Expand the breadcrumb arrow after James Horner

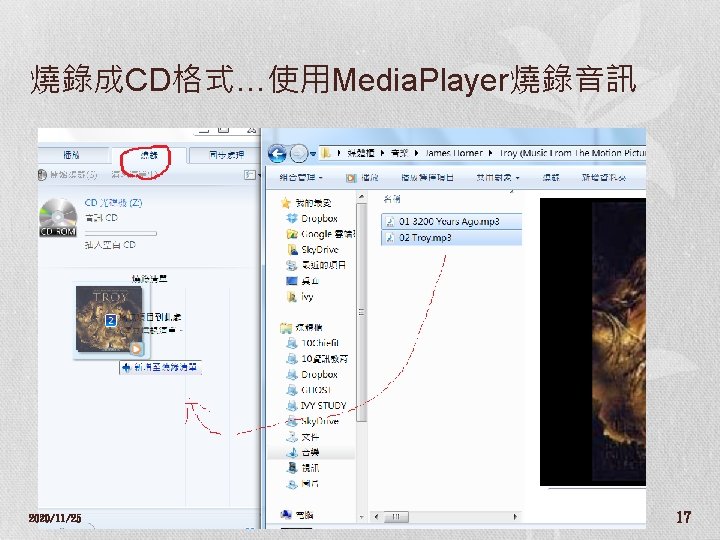tap(490, 153)
